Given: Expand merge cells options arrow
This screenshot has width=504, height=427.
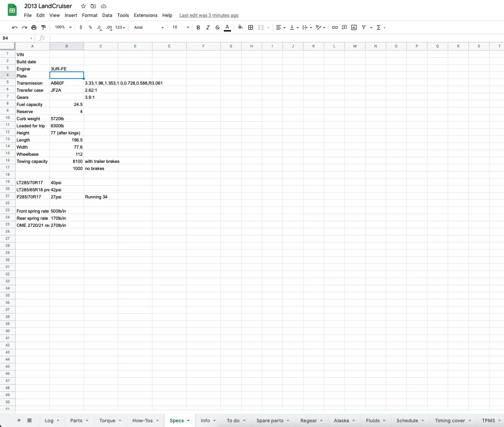Looking at the screenshot, I should tap(268, 28).
